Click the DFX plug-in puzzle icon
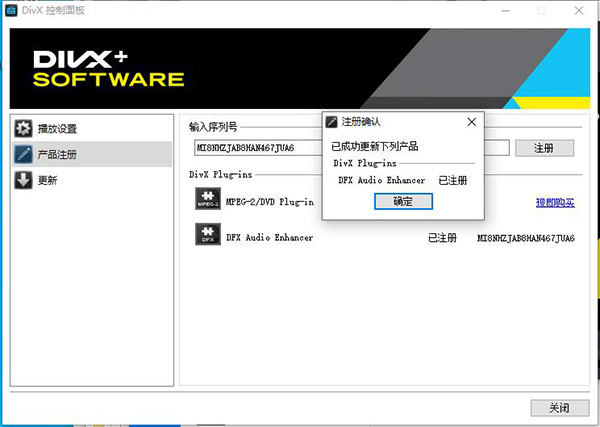Viewport: 600px width, 427px height. point(208,234)
